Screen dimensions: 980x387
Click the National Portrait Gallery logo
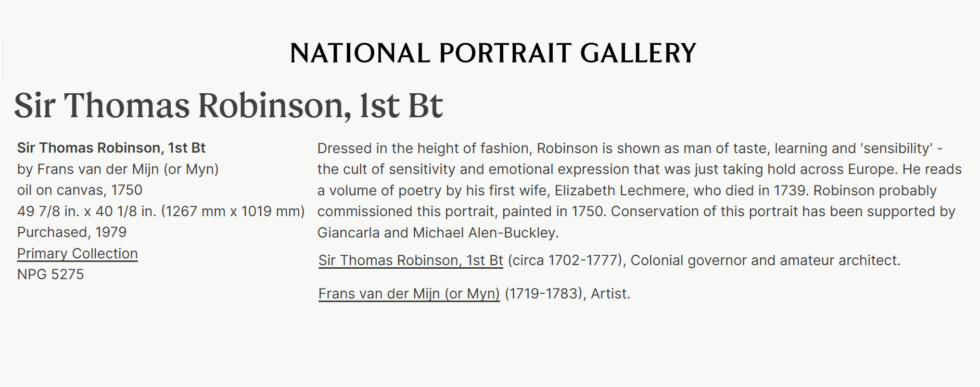492,53
